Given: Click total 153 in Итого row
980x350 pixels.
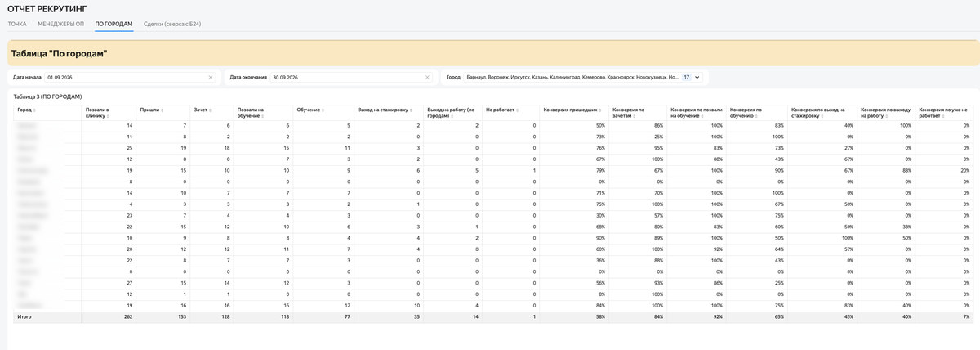Looking at the screenshot, I should tap(180, 316).
